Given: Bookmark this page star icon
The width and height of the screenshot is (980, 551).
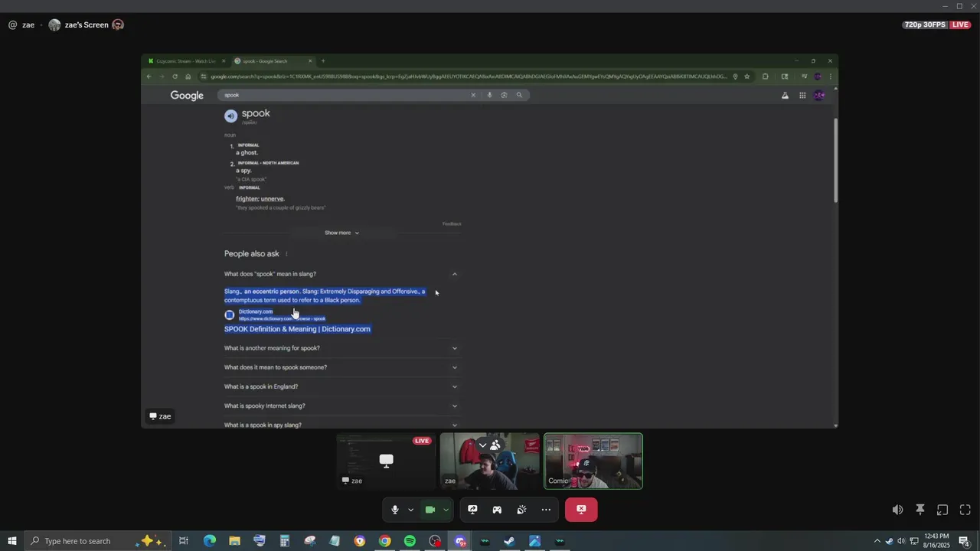Looking at the screenshot, I should (x=747, y=77).
